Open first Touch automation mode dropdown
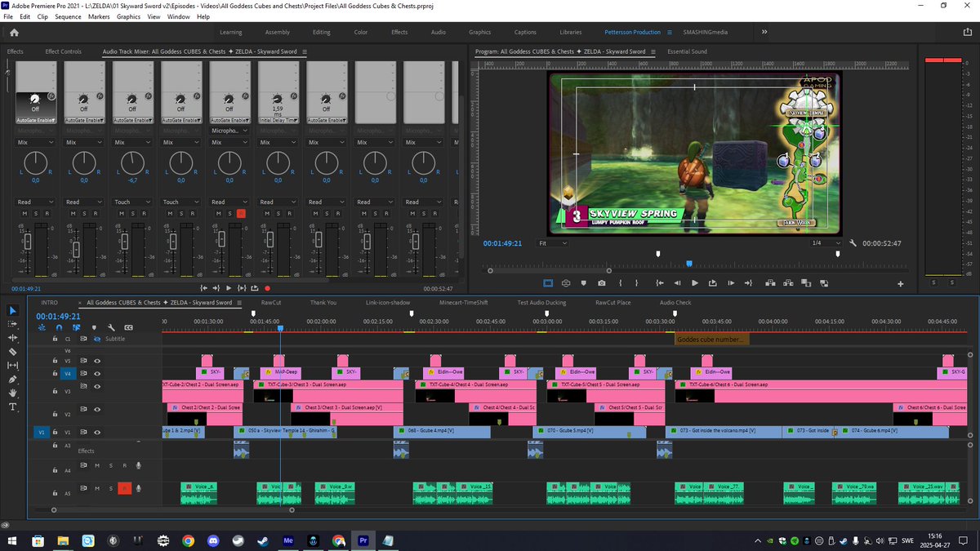 click(132, 202)
